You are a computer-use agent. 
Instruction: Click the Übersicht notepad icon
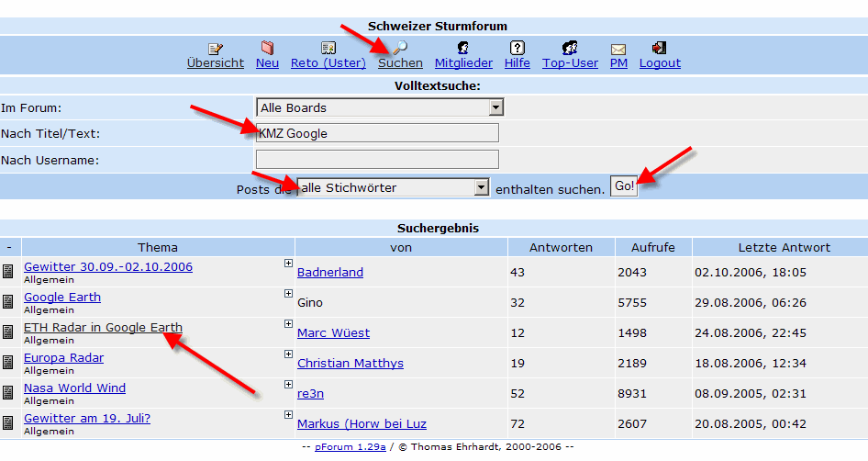click(216, 48)
